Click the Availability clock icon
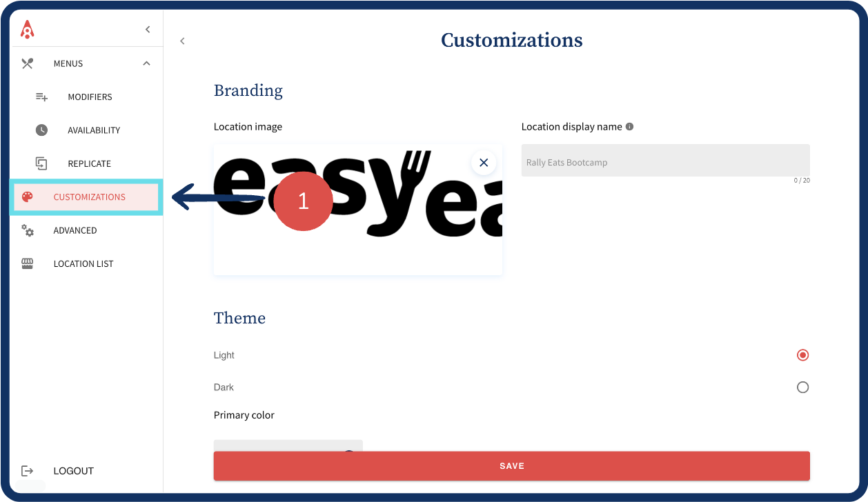The width and height of the screenshot is (868, 502). click(x=41, y=130)
